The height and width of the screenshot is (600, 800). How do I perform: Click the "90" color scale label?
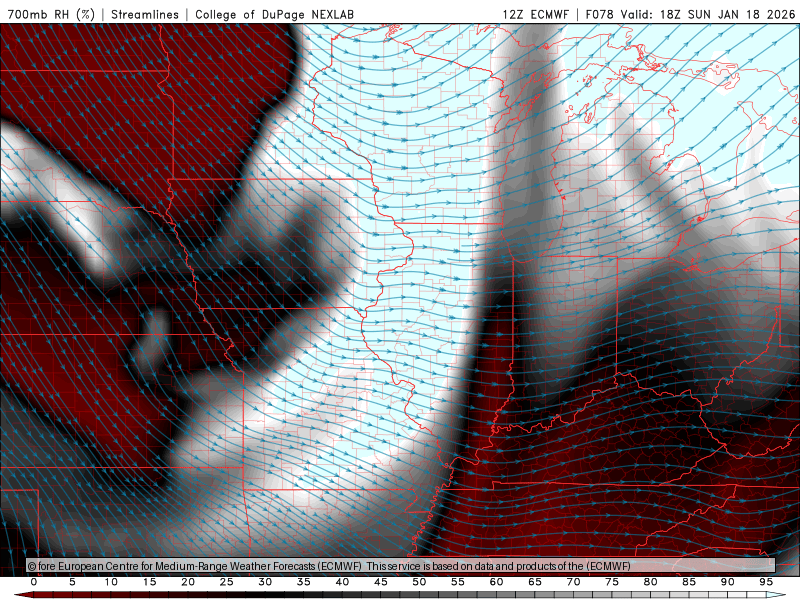(728, 582)
